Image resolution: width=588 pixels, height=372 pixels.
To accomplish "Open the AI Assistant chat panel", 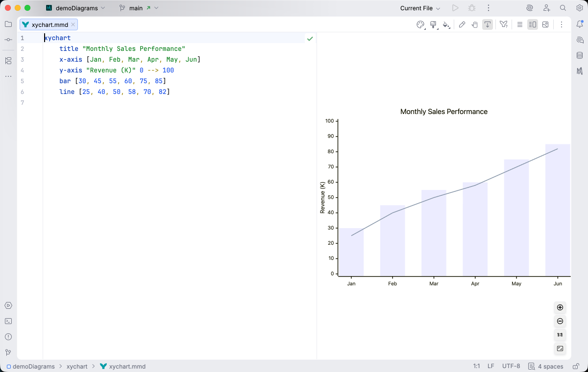I will tap(580, 40).
